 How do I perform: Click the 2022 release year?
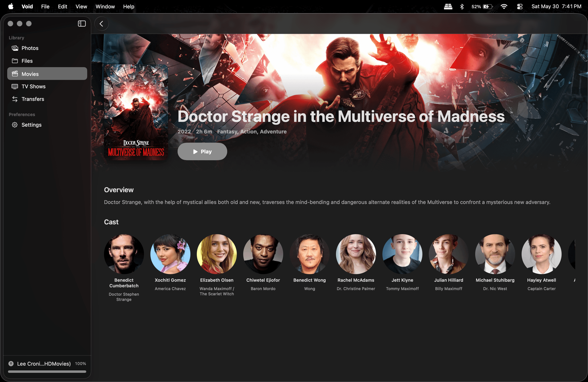[184, 131]
